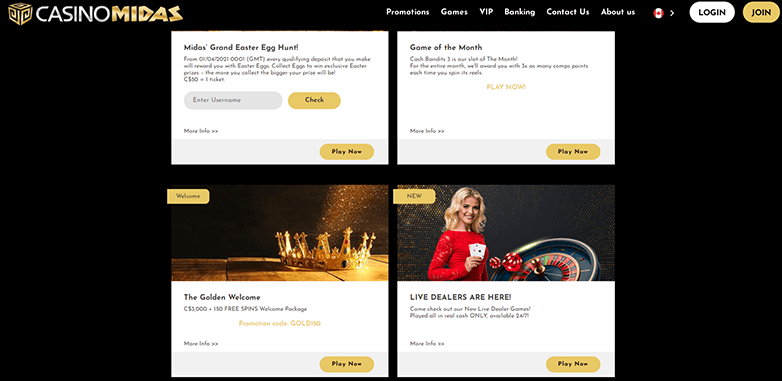Click PLAY NOW! link in Game of the Month
The height and width of the screenshot is (381, 782).
coord(506,87)
